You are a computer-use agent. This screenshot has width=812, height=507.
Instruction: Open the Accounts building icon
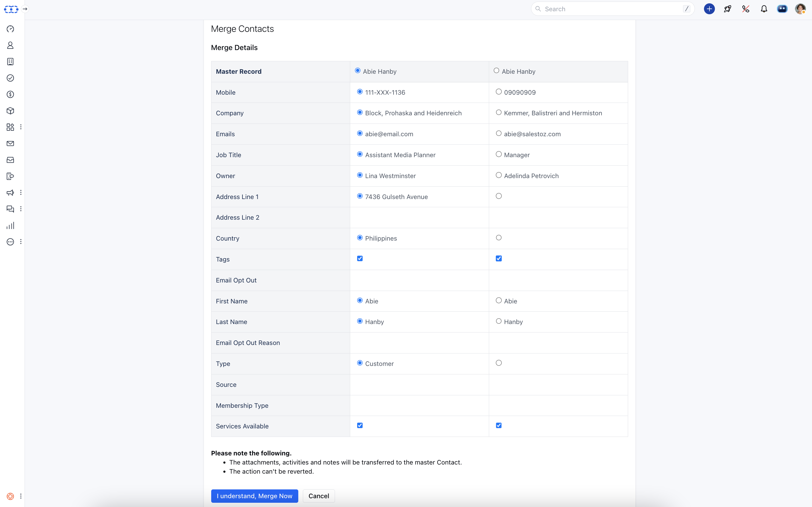10,62
